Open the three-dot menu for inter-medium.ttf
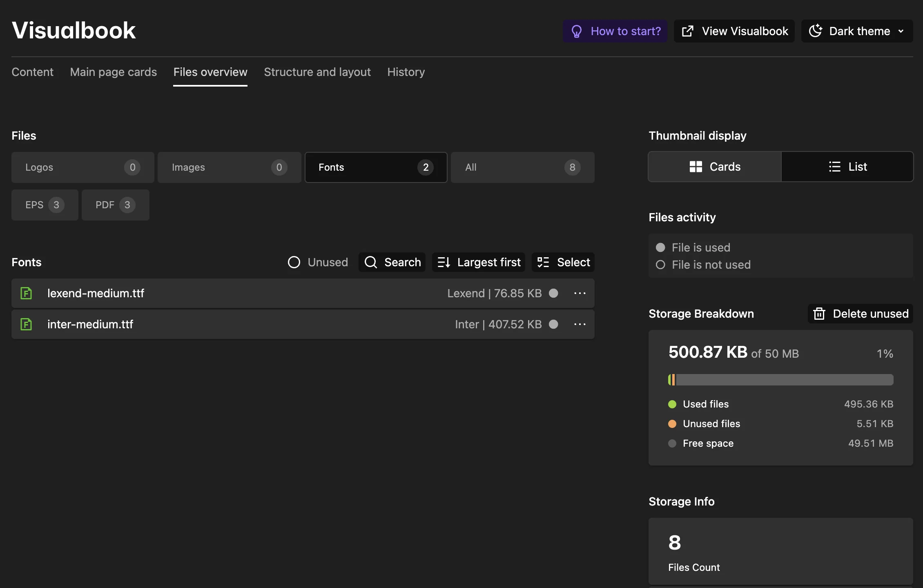 point(580,324)
